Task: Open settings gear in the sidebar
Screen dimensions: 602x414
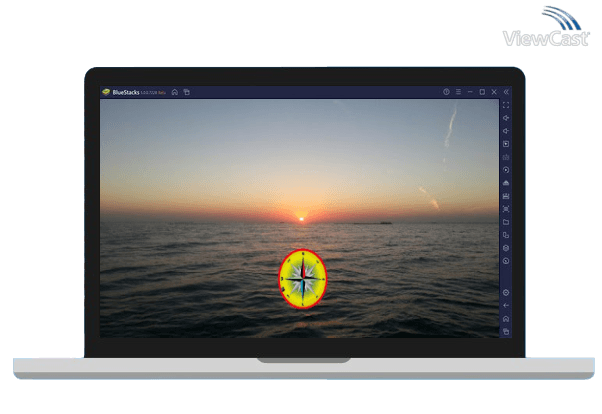Action: tap(506, 292)
